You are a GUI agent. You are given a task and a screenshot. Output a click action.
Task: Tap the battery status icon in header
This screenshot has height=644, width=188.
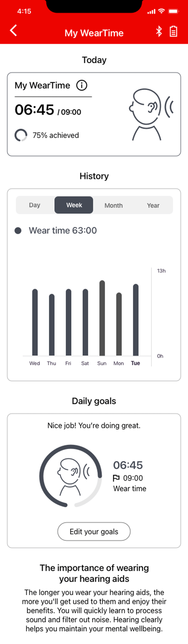click(173, 32)
